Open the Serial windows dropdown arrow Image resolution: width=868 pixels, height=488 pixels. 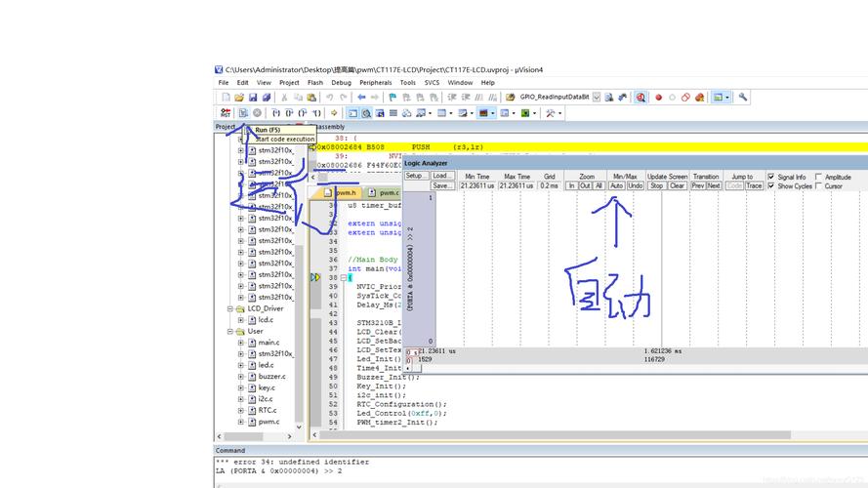point(472,113)
